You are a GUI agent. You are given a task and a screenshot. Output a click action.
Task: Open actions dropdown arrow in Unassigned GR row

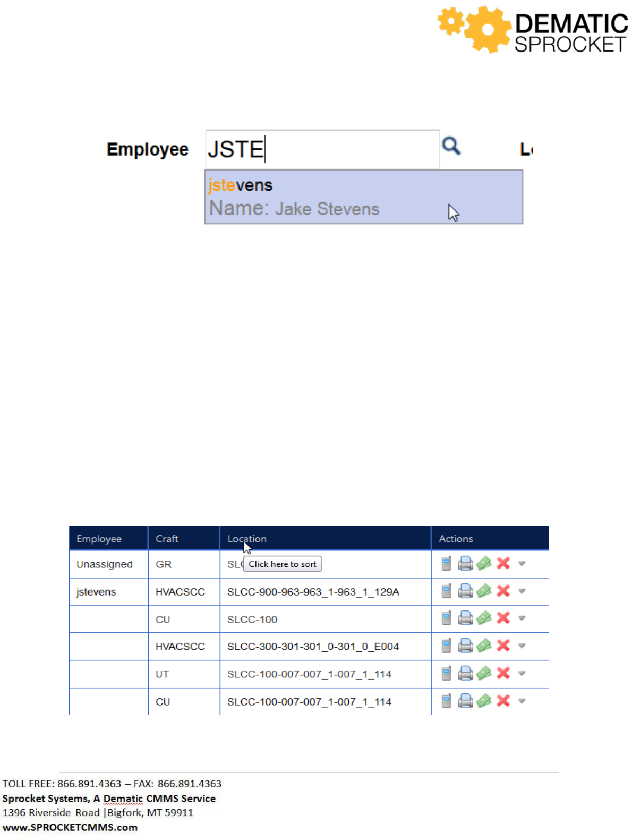pos(522,564)
